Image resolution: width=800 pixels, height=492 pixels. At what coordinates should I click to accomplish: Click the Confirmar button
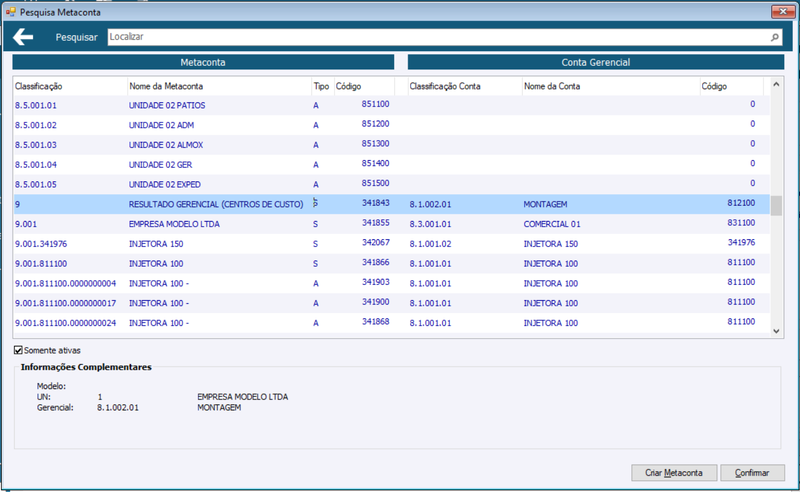(752, 473)
